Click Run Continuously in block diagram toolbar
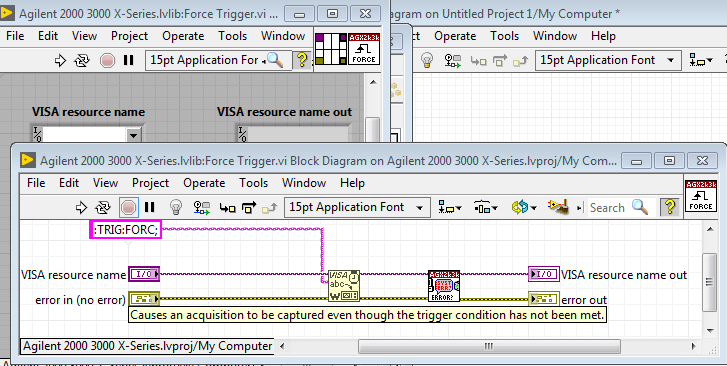This screenshot has height=366, width=727. click(102, 207)
